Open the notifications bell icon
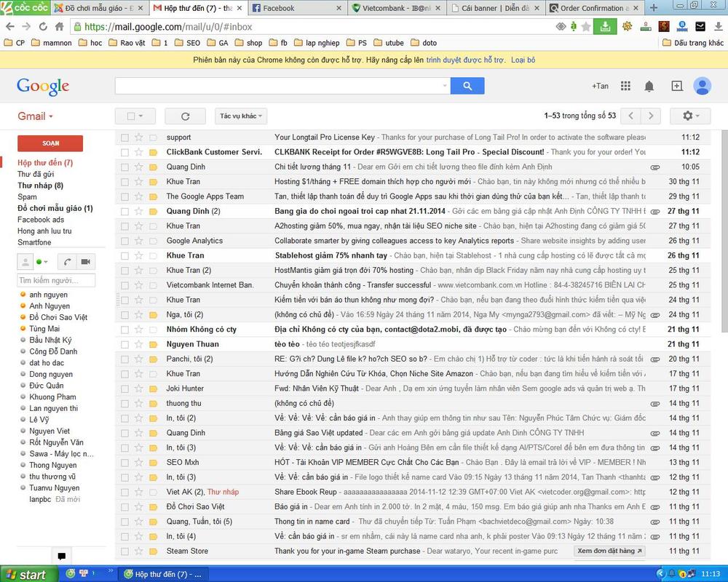 pos(649,86)
